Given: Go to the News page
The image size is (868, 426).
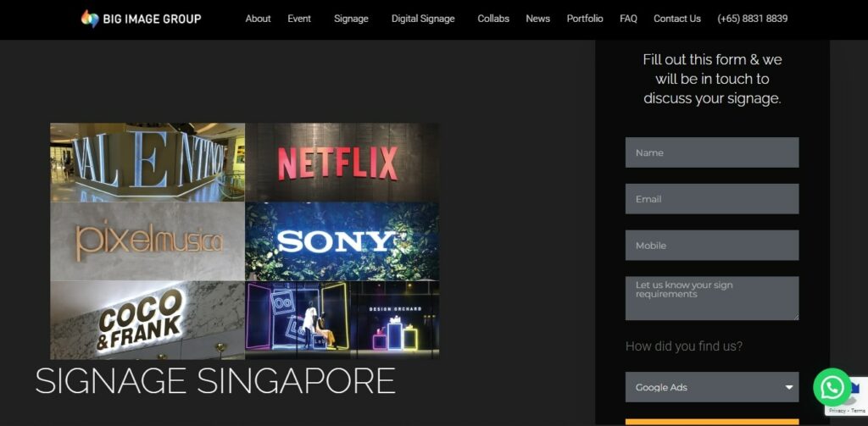Looking at the screenshot, I should (537, 19).
